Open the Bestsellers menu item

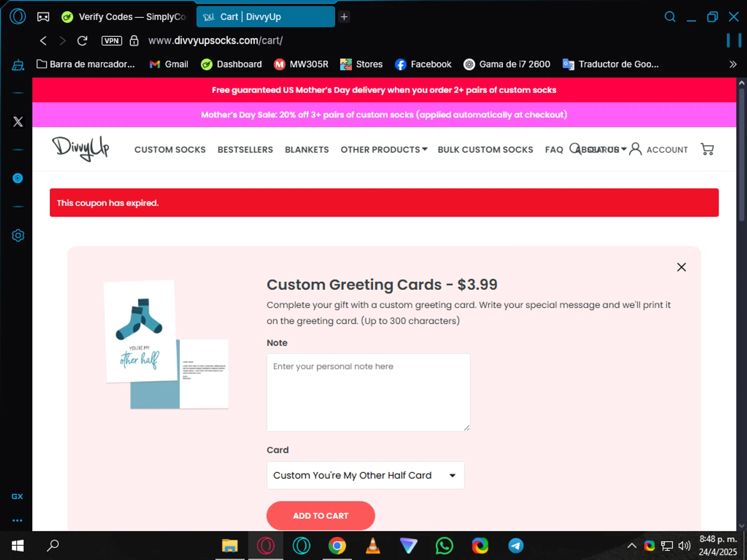coord(245,150)
